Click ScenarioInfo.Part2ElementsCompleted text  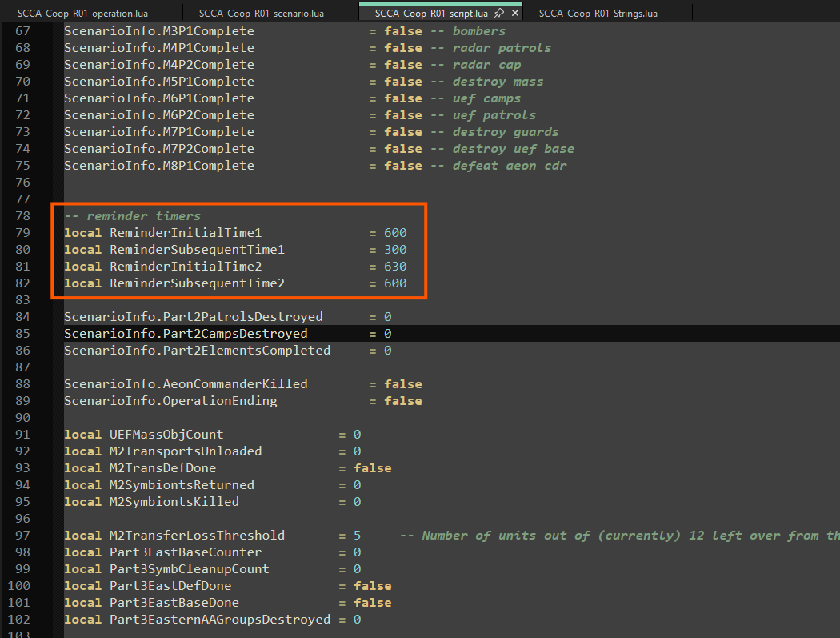(197, 350)
